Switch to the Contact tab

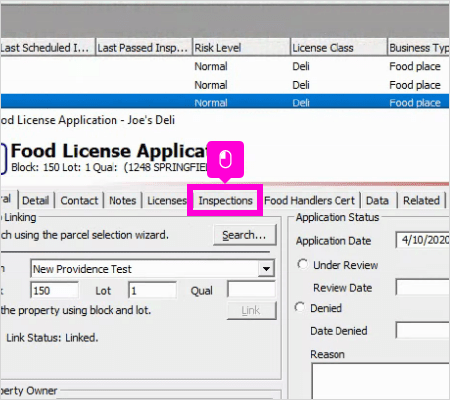click(x=79, y=201)
